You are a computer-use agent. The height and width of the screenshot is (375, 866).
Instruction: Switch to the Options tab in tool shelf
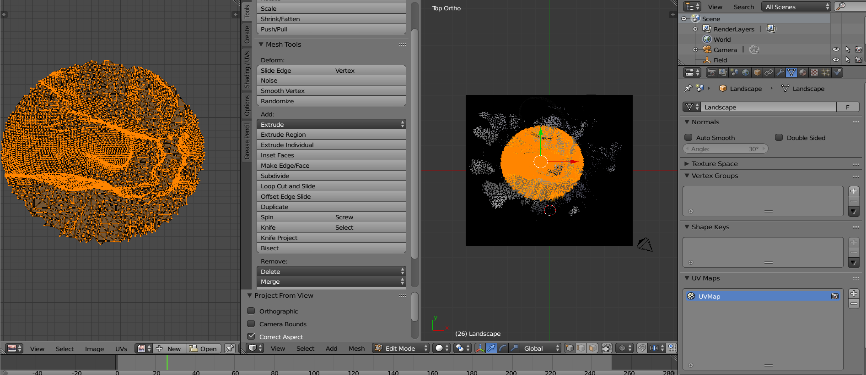(247, 105)
